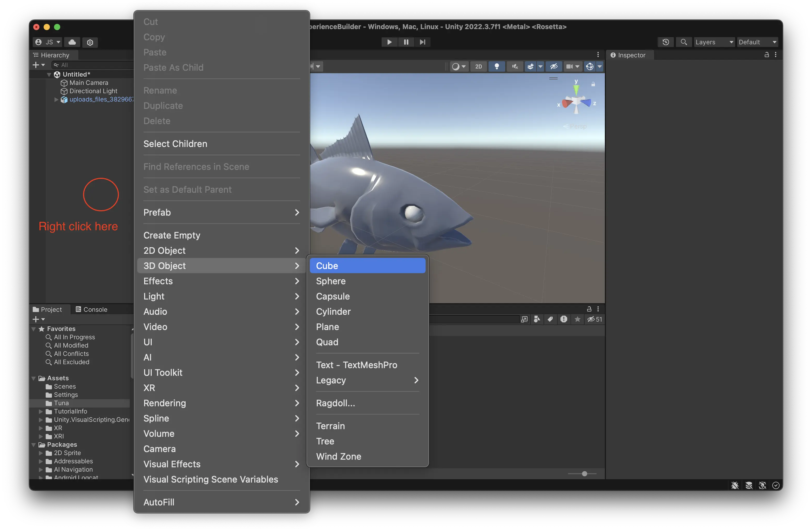The width and height of the screenshot is (812, 529).
Task: Click the Step frame button
Action: [x=422, y=42]
